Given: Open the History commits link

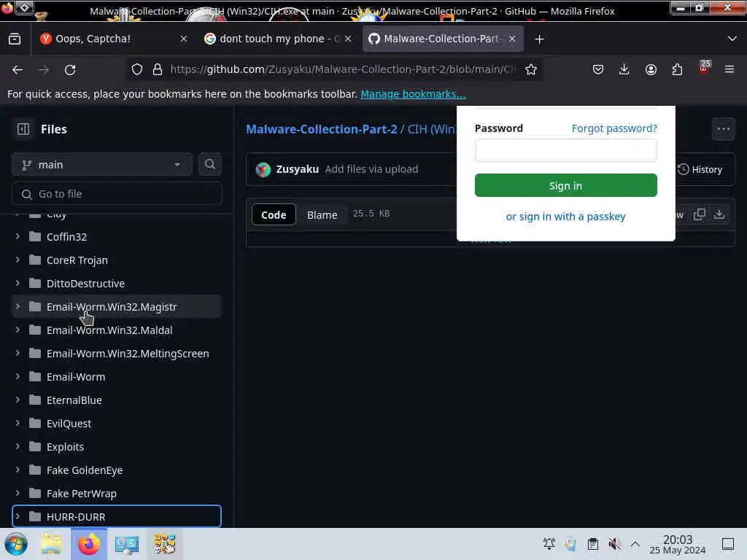Looking at the screenshot, I should click(700, 169).
